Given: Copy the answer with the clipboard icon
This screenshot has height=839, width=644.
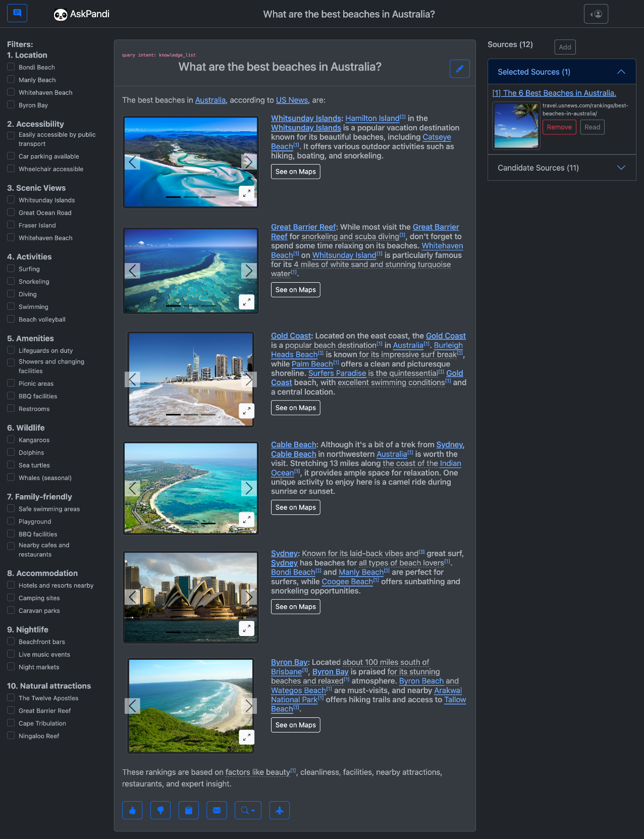Looking at the screenshot, I should pyautogui.click(x=189, y=810).
